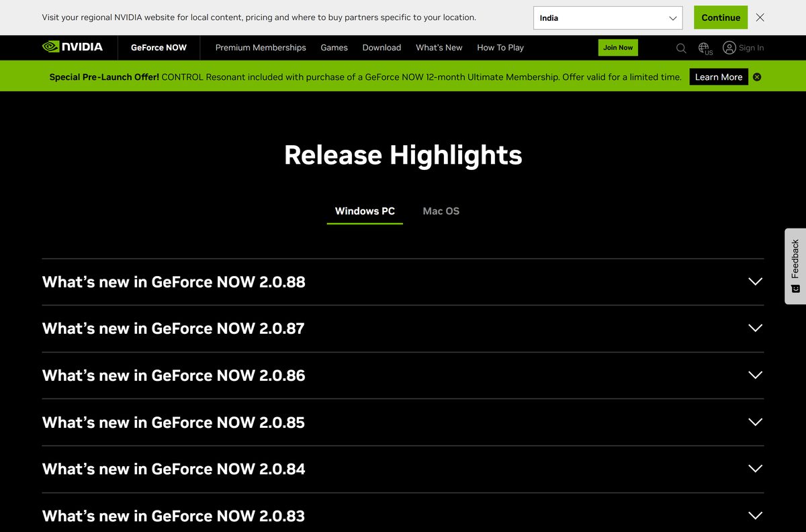Image resolution: width=806 pixels, height=532 pixels.
Task: Open Premium Memberships menu item
Action: [261, 48]
